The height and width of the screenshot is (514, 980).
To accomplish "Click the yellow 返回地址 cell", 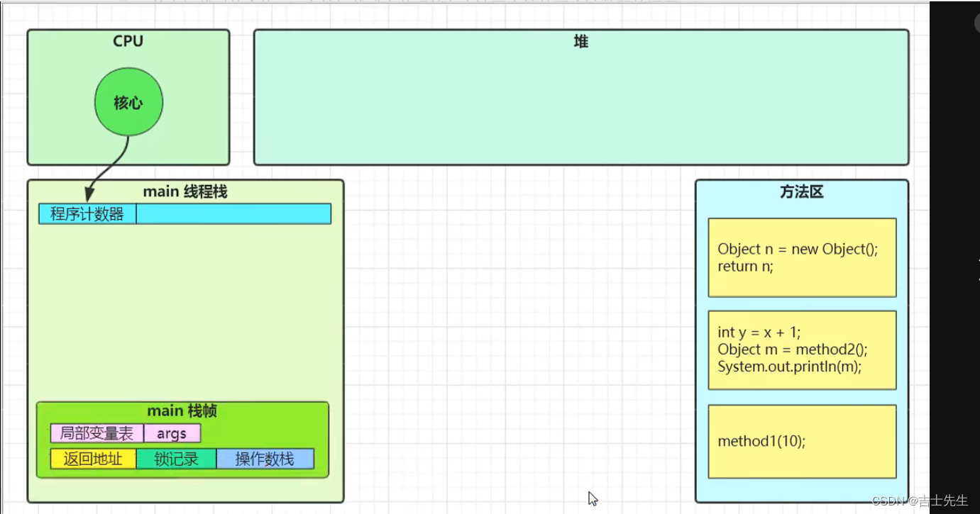I will [x=93, y=459].
